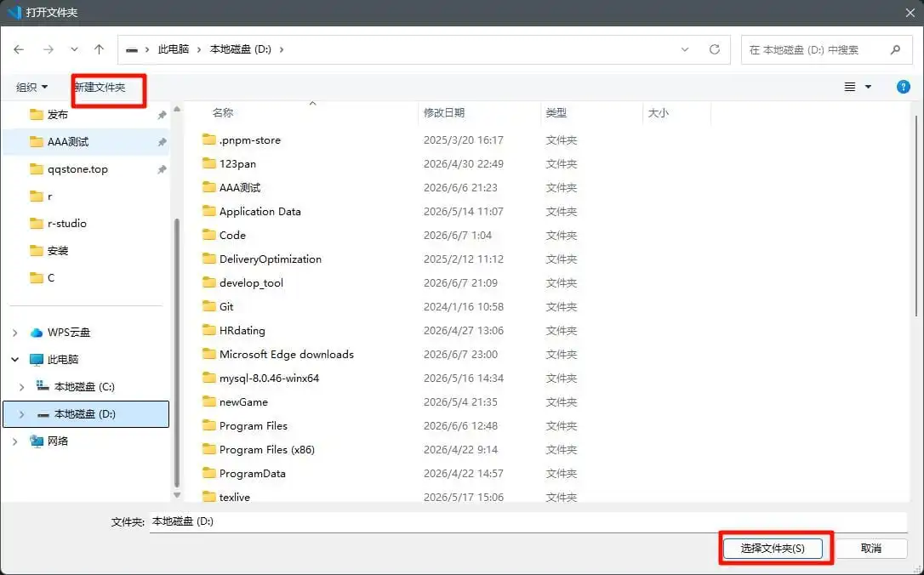This screenshot has height=575, width=924.
Task: Open recent locations chevron next to forward arrow
Action: [74, 49]
